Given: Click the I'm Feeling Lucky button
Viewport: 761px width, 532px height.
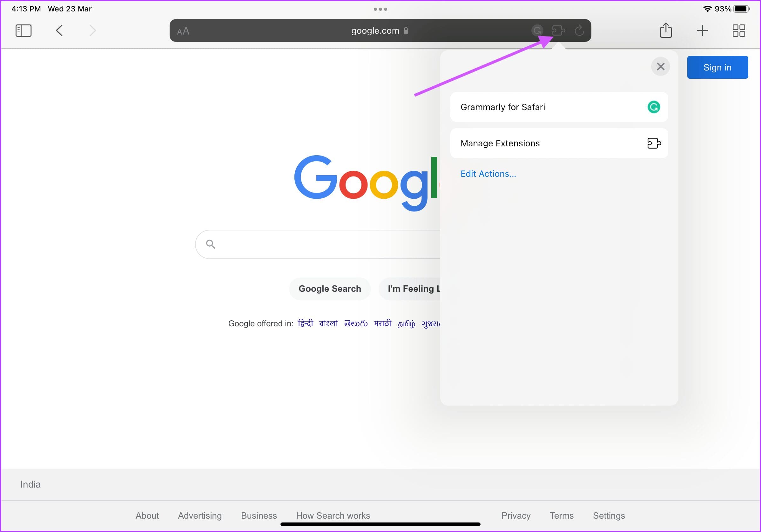Looking at the screenshot, I should (410, 289).
